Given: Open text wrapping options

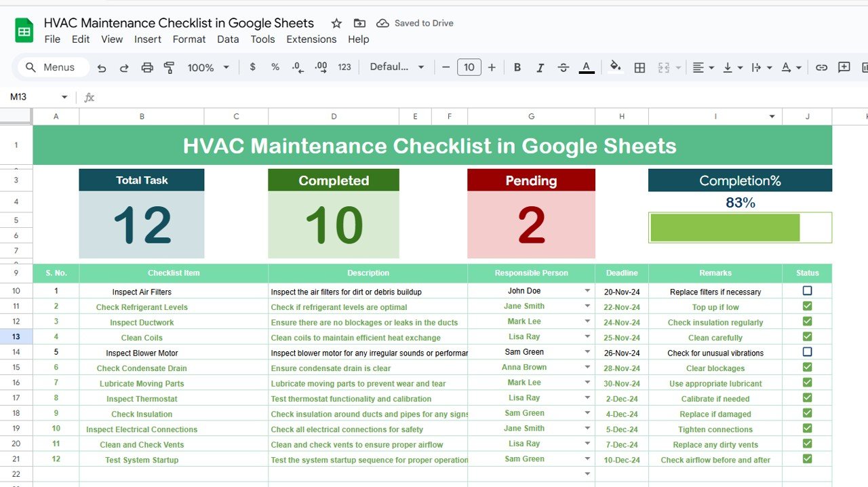Looking at the screenshot, I should [x=762, y=67].
